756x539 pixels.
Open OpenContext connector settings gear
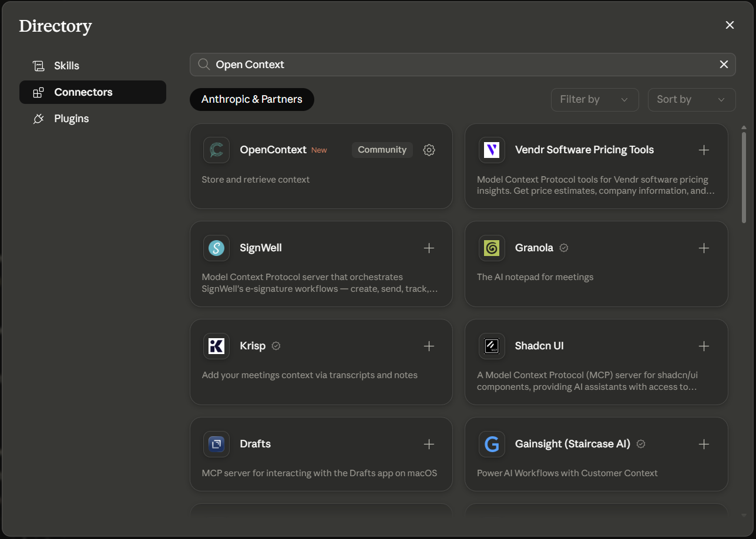point(429,150)
